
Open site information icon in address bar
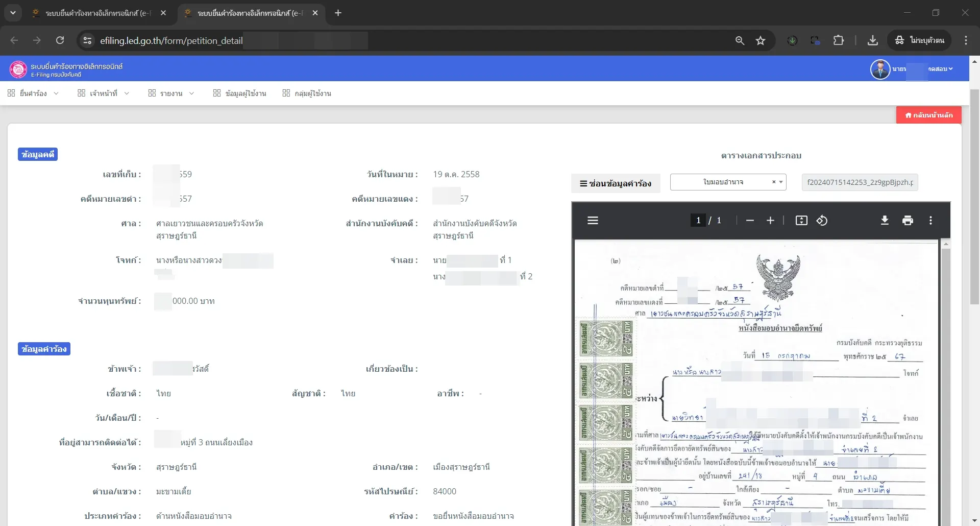(x=87, y=40)
